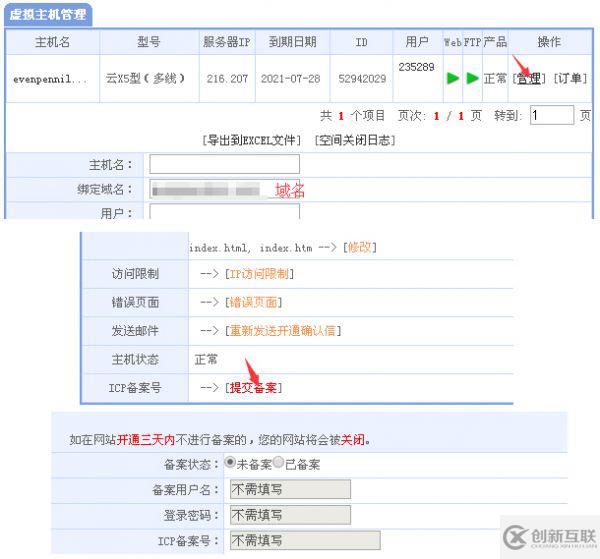Click the 服务器IP column header
Screen dimensions: 600x559
[x=227, y=42]
